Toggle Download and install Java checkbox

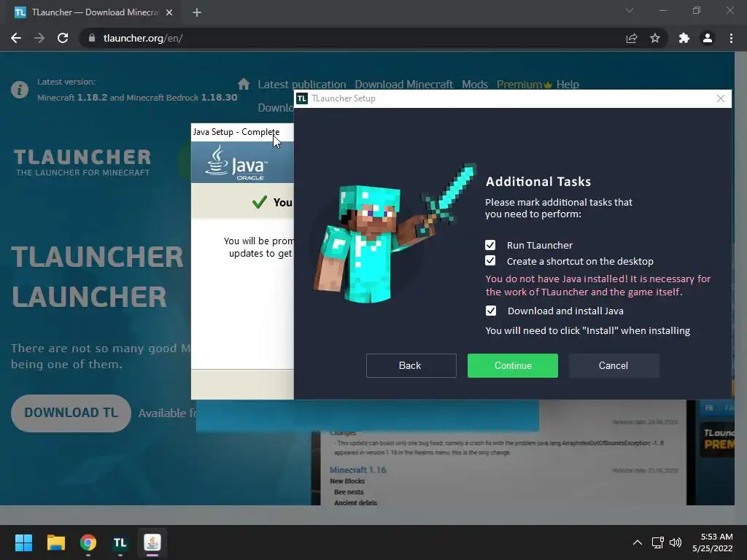coord(491,311)
